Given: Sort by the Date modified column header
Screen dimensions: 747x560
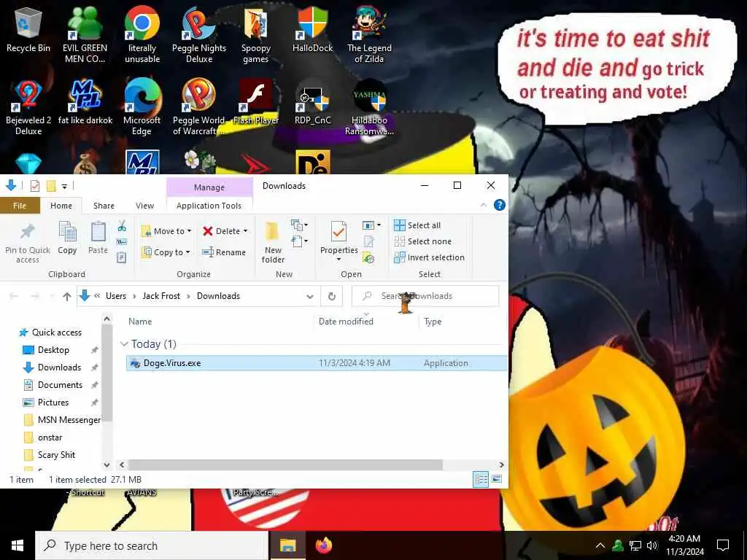Looking at the screenshot, I should [346, 322].
